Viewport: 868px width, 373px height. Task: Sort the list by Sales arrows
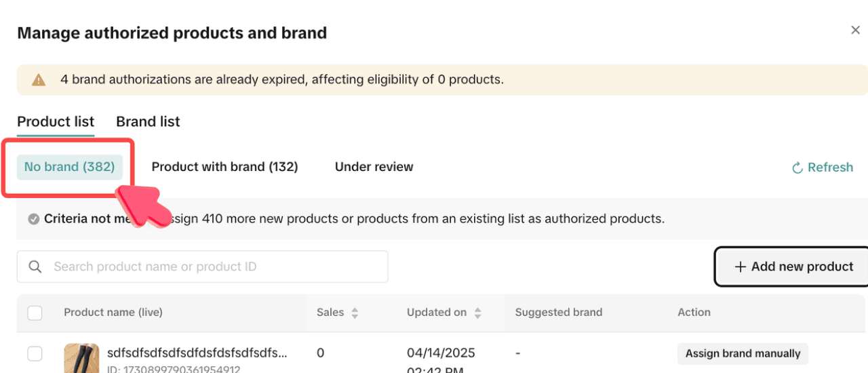[x=355, y=313]
